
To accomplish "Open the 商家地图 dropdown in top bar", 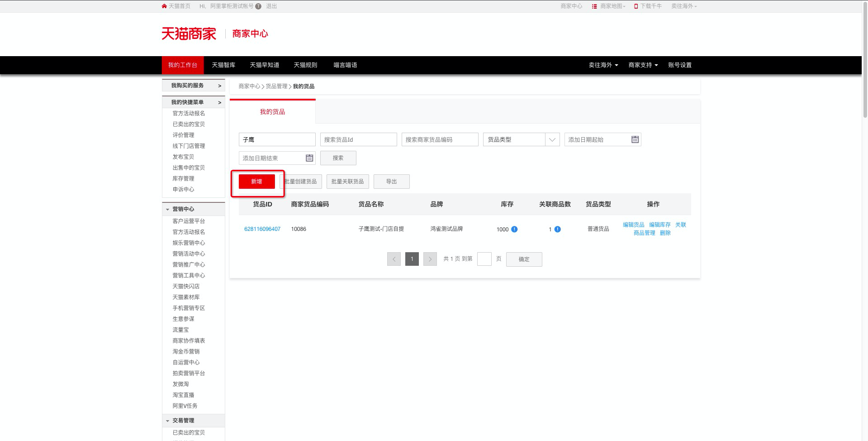I will (x=613, y=6).
